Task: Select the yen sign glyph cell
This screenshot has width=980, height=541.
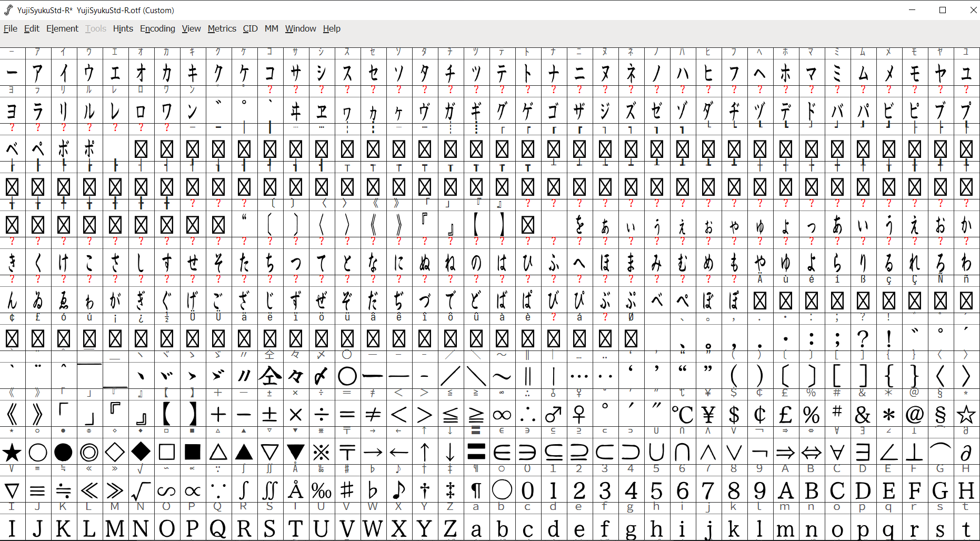Action: coord(708,415)
